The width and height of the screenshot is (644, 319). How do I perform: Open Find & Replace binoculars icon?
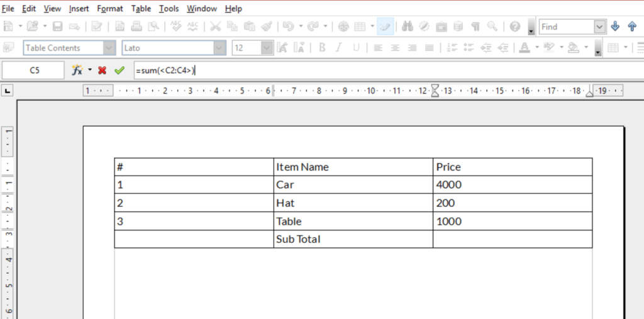point(408,26)
